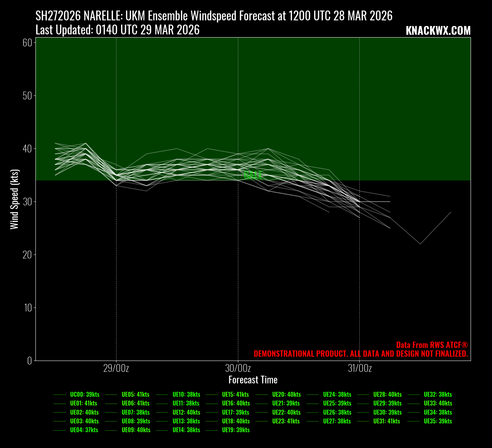
Task: Click the Forecast Time axis title
Action: 253,380
